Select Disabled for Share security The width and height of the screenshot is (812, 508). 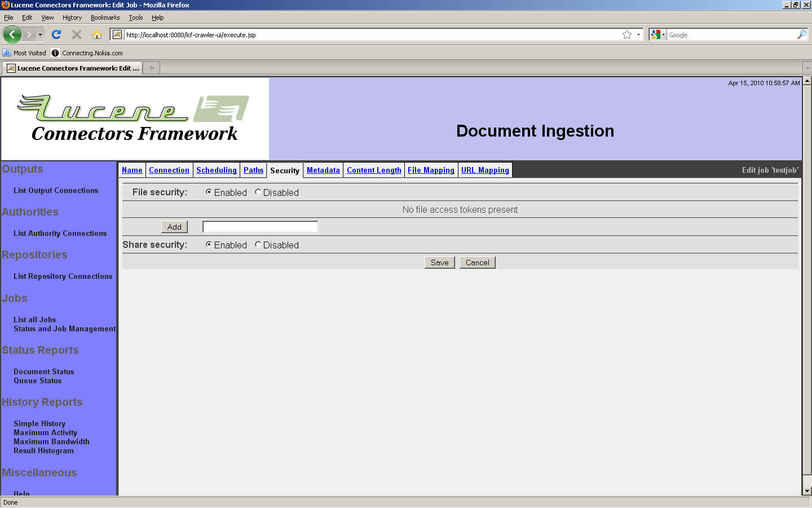coord(258,244)
